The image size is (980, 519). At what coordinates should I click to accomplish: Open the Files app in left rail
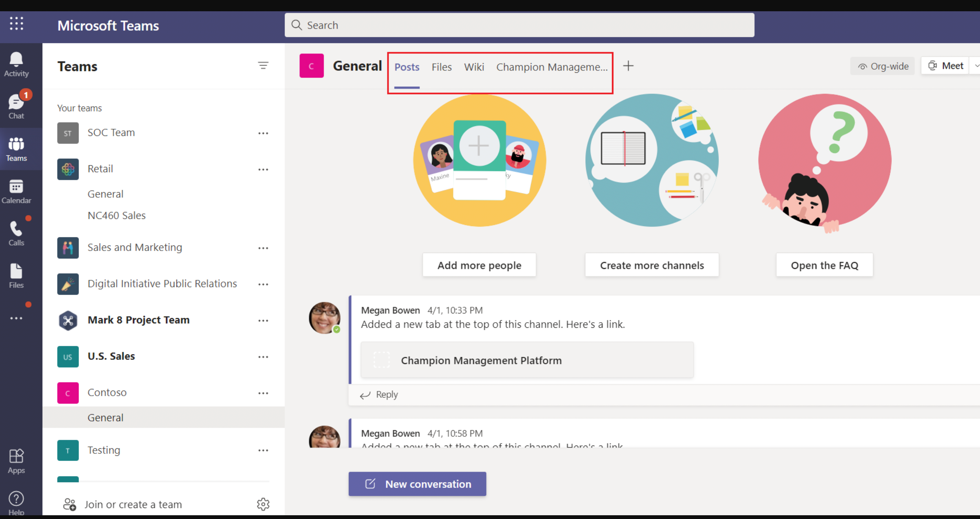point(16,276)
